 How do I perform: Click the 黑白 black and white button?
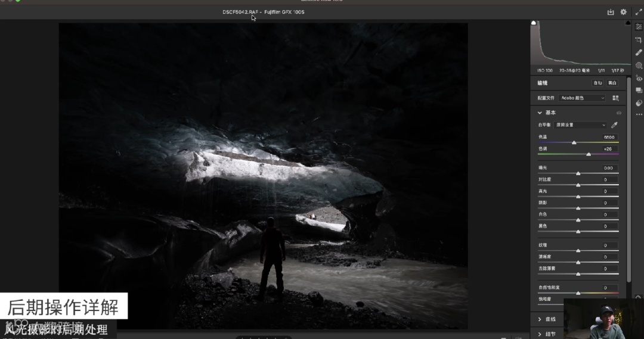click(612, 83)
